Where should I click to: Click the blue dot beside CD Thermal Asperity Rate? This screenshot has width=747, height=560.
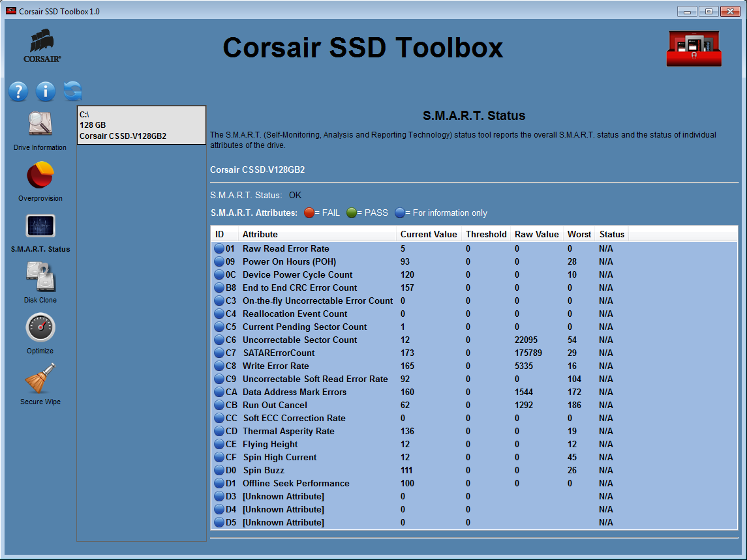click(x=219, y=431)
